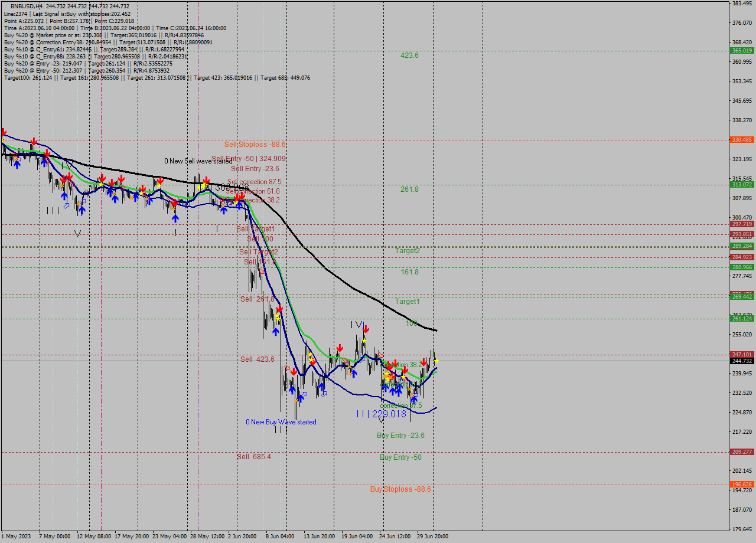Select the 'Buy Entry -50' label

click(x=400, y=457)
